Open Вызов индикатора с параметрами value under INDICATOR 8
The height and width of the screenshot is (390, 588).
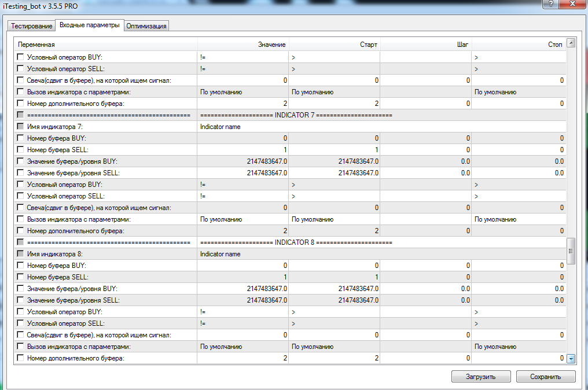242,347
